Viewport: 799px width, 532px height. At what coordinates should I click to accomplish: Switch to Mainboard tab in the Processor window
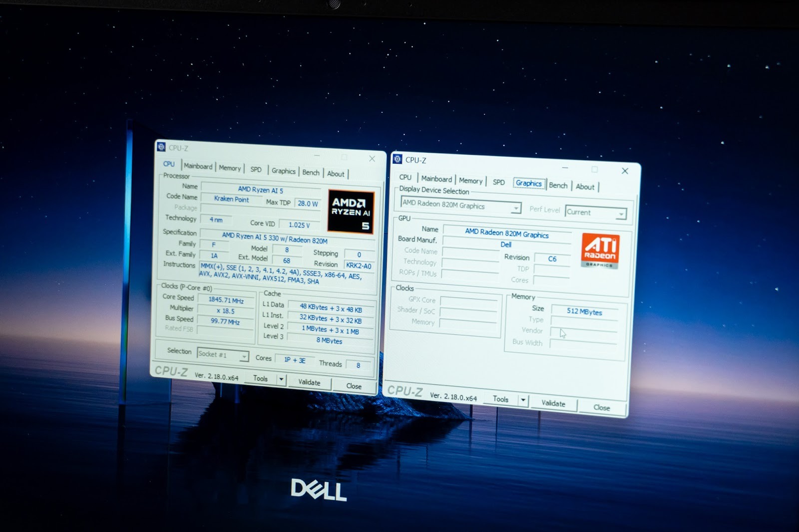(x=198, y=166)
